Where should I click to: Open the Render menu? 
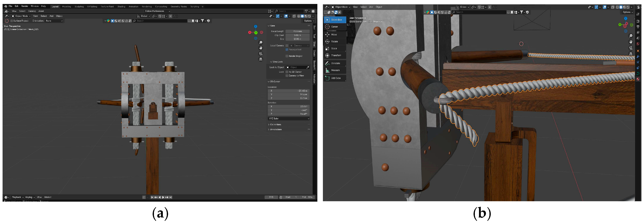(24, 6)
